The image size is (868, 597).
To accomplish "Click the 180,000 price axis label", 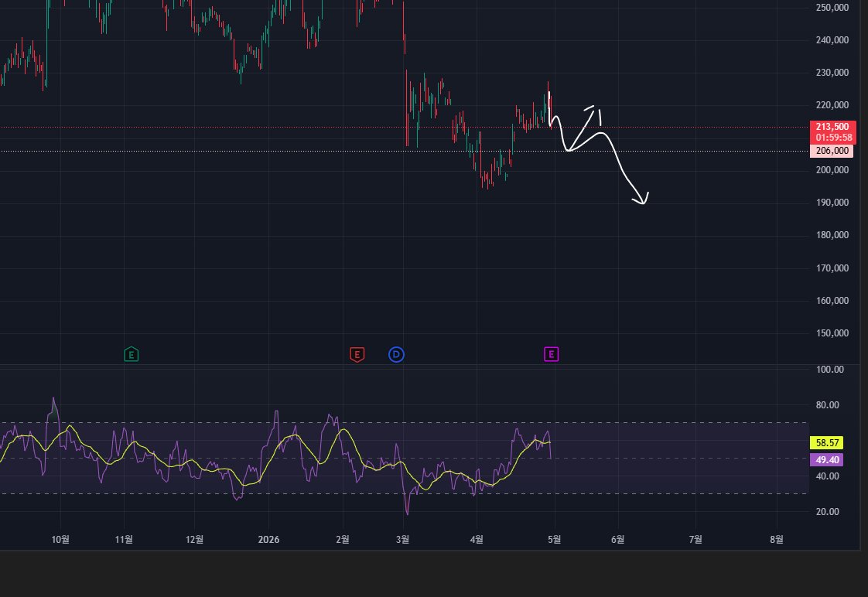I will [x=832, y=235].
